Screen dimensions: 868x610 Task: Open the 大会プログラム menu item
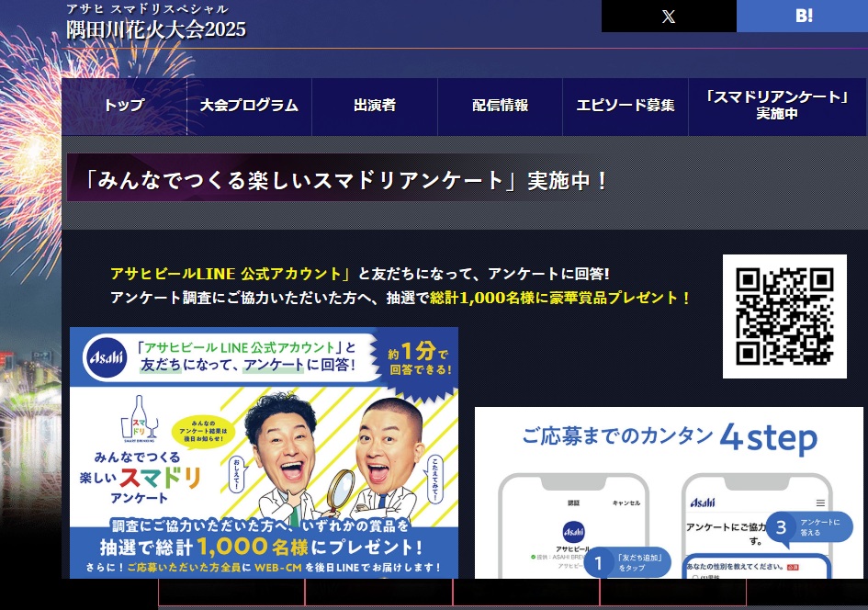249,106
